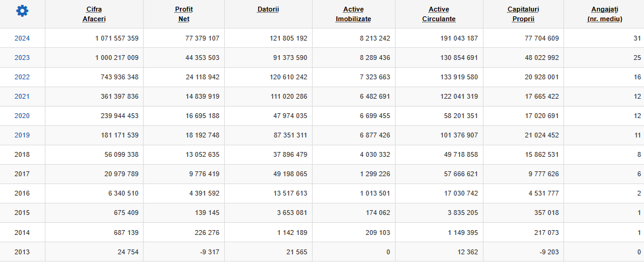The width and height of the screenshot is (644, 264).
Task: Open the 2021 year link
Action: pos(22,96)
